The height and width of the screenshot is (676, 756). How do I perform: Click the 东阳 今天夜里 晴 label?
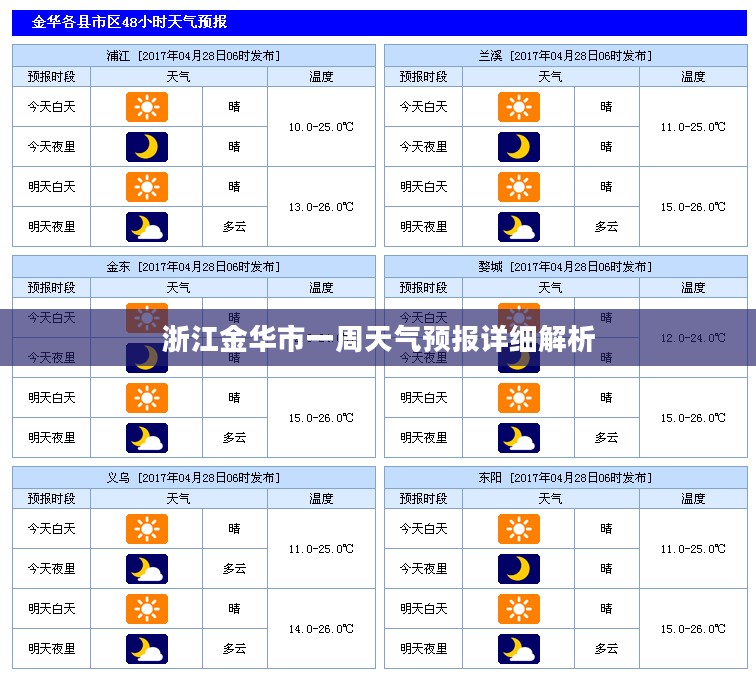pos(606,568)
